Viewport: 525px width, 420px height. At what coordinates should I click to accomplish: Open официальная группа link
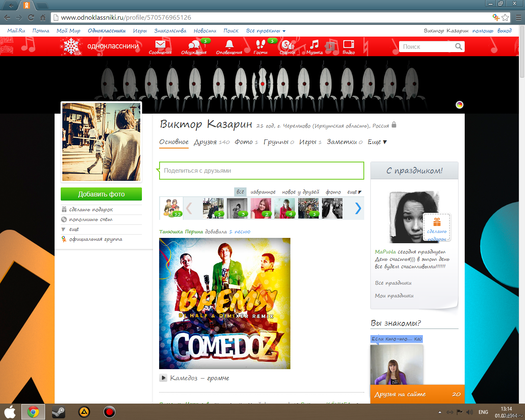(96, 239)
